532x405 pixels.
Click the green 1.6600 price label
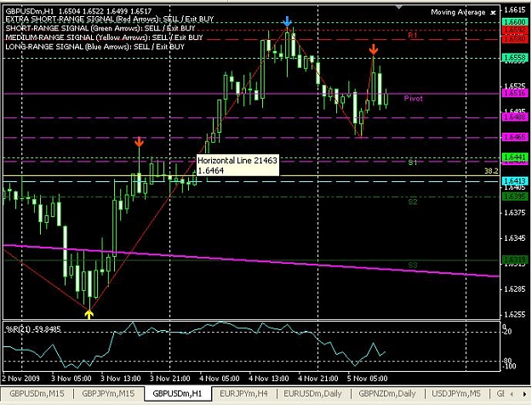pyautogui.click(x=515, y=22)
